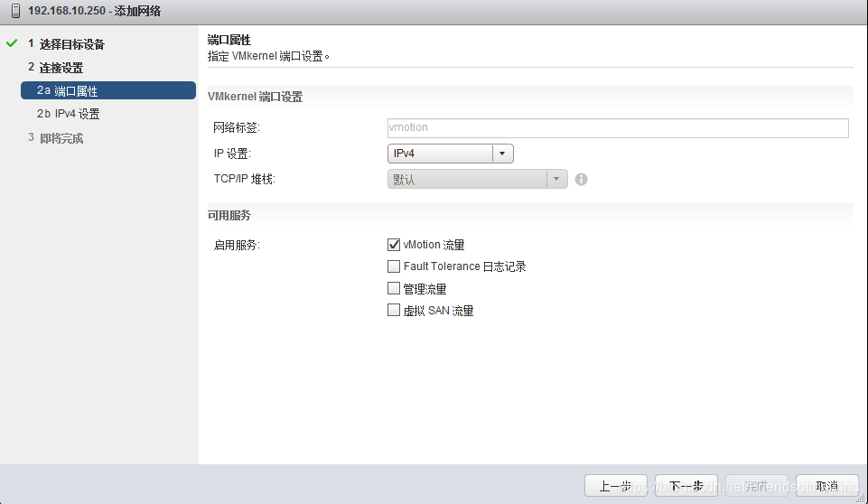Go to step 1 选择目标设备

(x=67, y=44)
